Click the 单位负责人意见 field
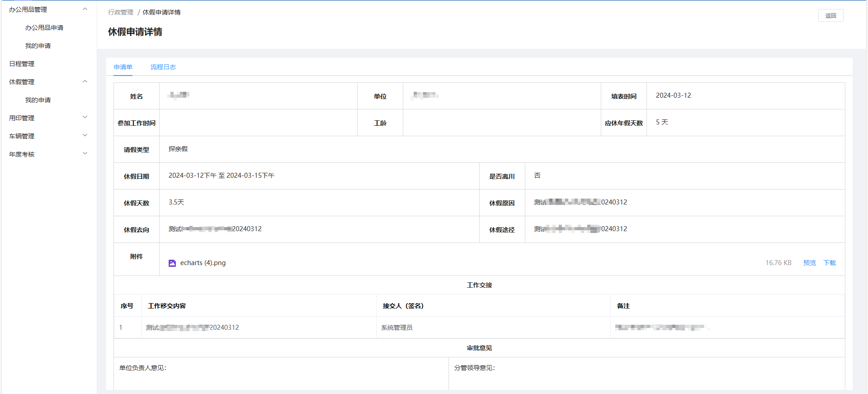This screenshot has width=868, height=394. pyautogui.click(x=281, y=374)
